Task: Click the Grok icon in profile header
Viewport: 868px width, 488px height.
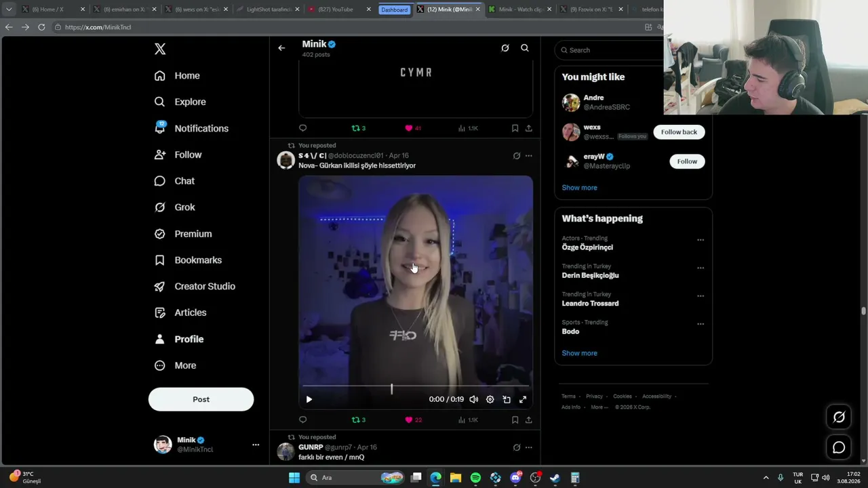Action: 505,48
